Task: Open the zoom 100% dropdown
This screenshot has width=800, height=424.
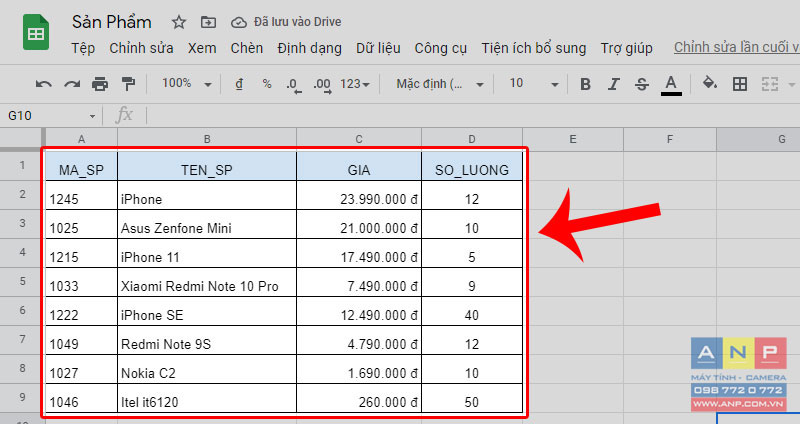Action: [186, 84]
